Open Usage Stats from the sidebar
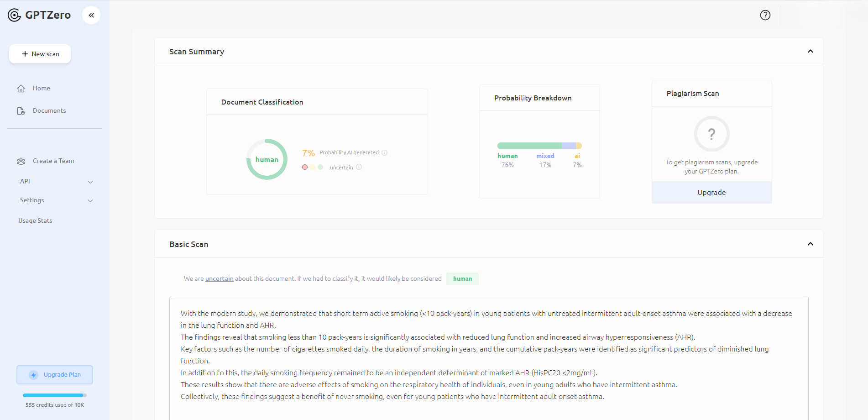 pos(35,220)
